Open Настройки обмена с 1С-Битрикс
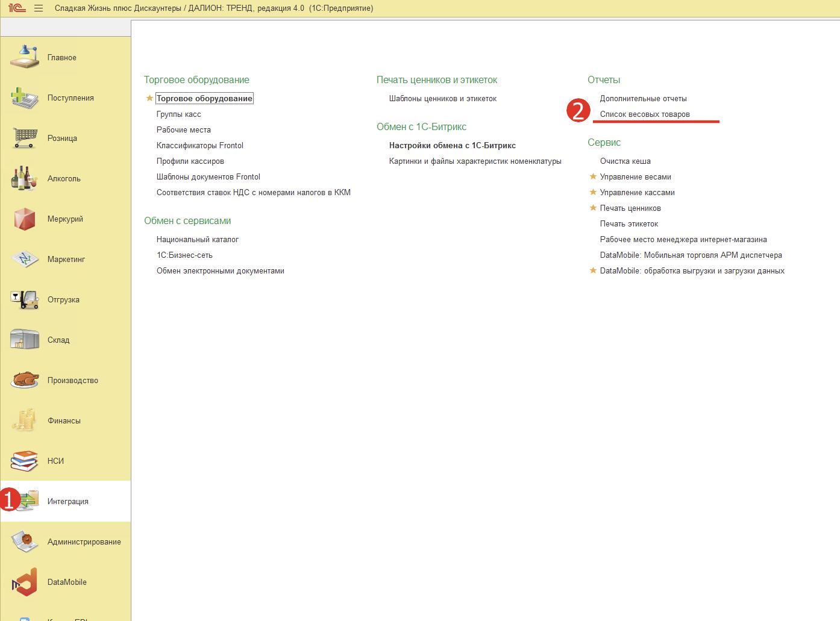Viewport: 840px width, 621px height. click(453, 145)
